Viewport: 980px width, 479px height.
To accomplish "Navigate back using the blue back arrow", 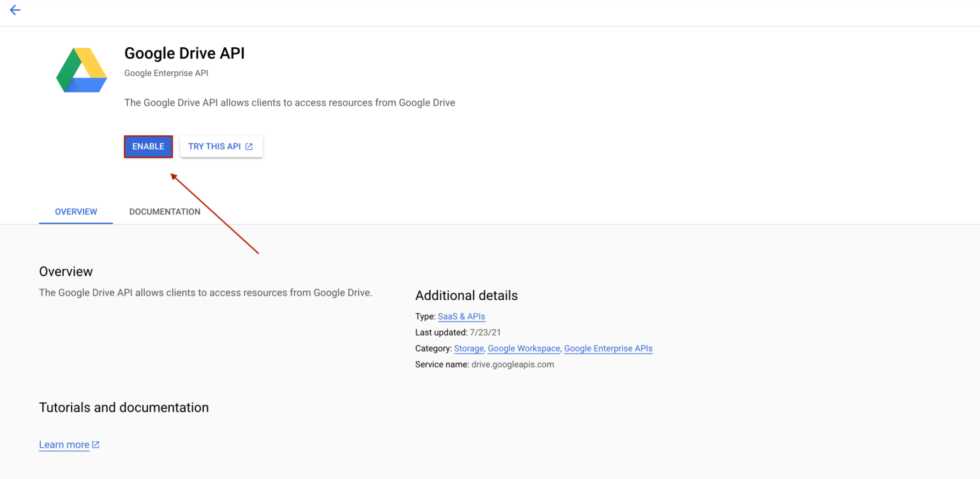I will click(x=15, y=10).
